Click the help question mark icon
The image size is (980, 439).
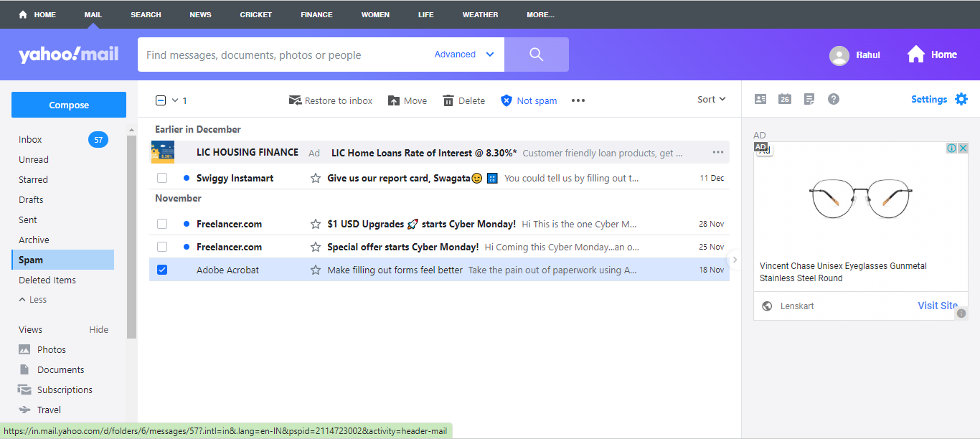point(834,99)
